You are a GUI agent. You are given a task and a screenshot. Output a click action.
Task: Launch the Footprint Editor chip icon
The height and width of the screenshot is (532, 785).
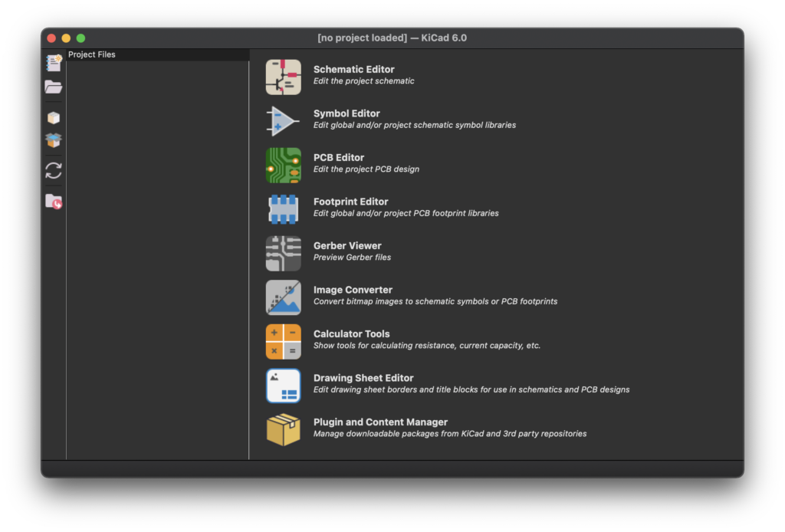point(284,209)
